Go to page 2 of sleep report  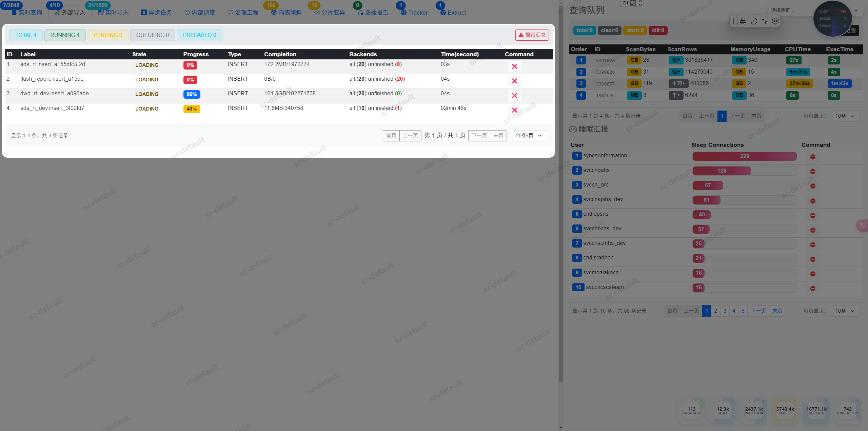click(716, 311)
